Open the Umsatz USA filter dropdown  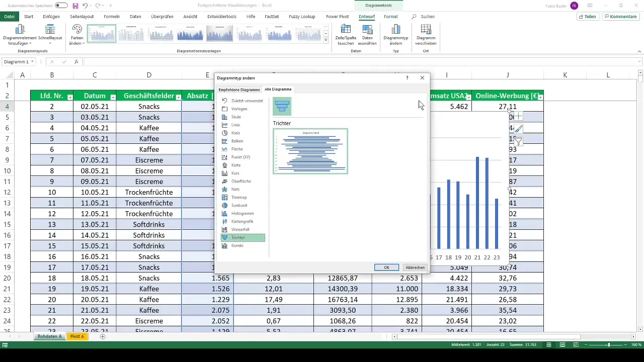469,97
